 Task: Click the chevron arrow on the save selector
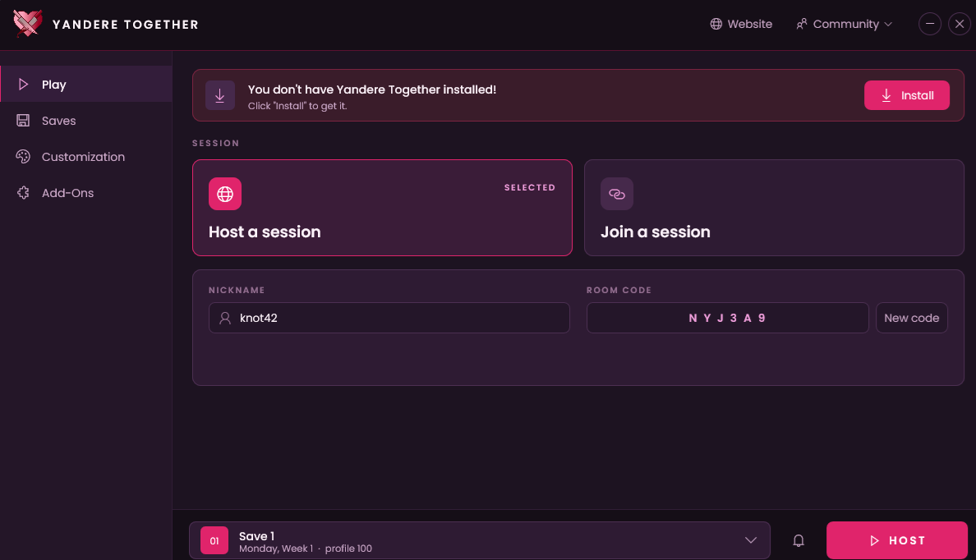tap(751, 540)
